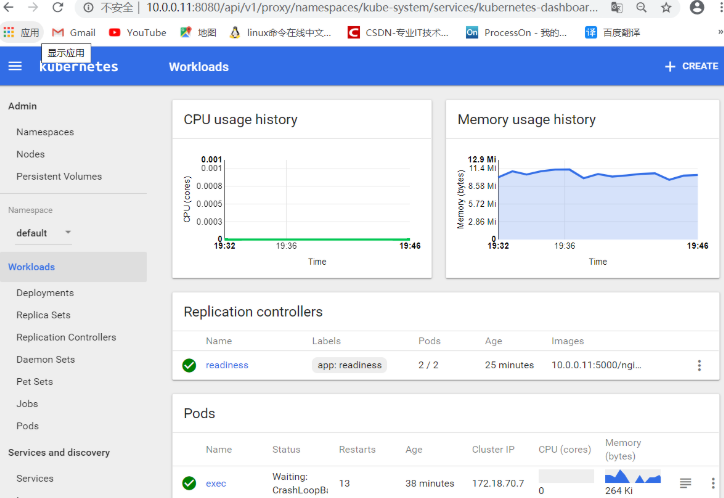724x498 pixels.
Task: Click Services and discovery heading
Action: [59, 452]
